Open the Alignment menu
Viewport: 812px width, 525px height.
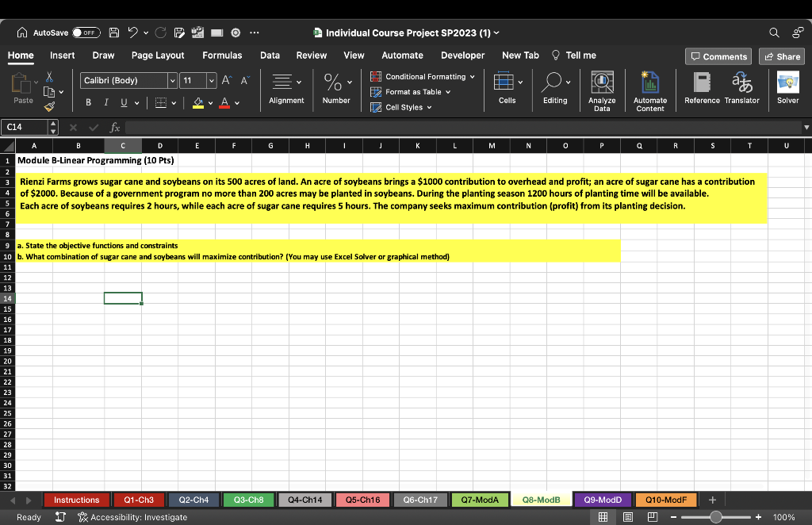coord(286,89)
